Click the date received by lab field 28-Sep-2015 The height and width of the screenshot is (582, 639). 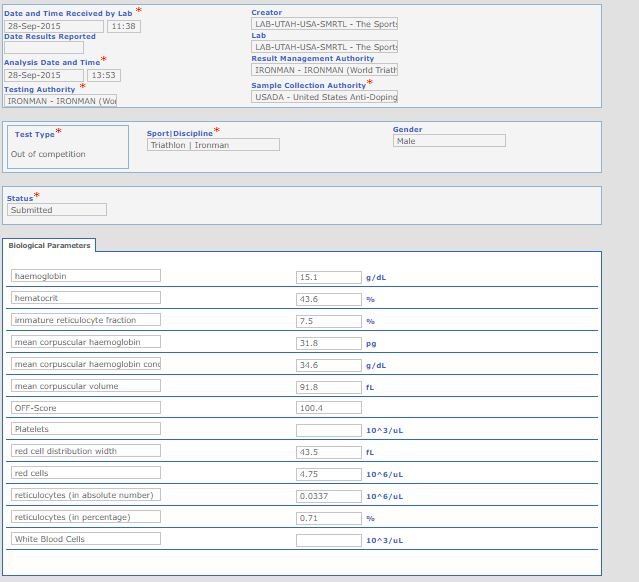54,26
